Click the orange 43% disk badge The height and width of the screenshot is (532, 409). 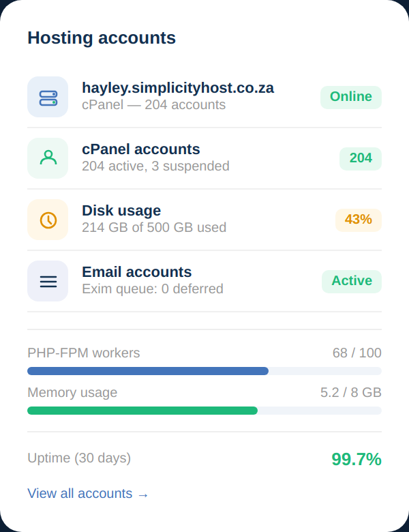click(x=358, y=220)
